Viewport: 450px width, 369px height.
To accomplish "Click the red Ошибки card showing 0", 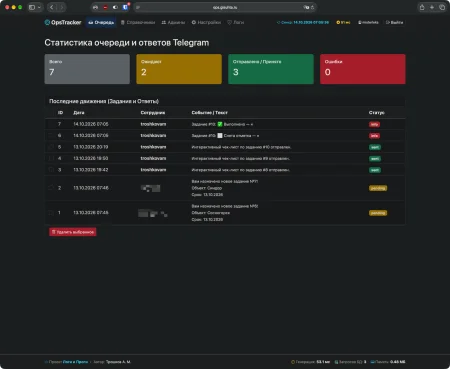I will pyautogui.click(x=363, y=69).
